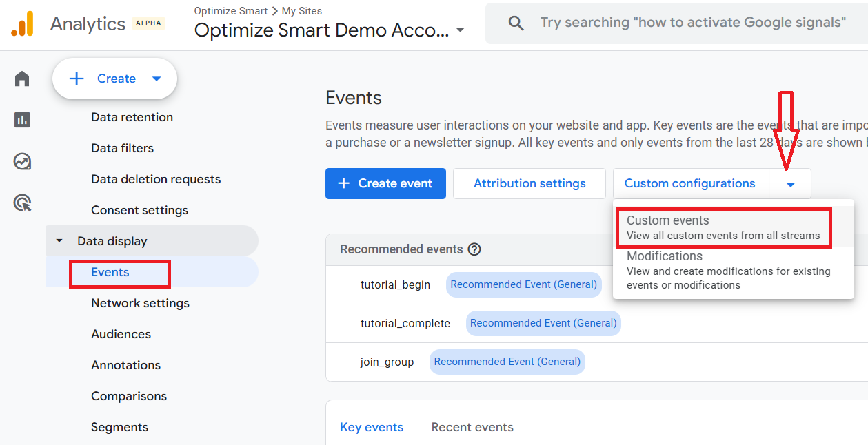Collapse the Data display section
This screenshot has width=868, height=445.
pyautogui.click(x=59, y=241)
